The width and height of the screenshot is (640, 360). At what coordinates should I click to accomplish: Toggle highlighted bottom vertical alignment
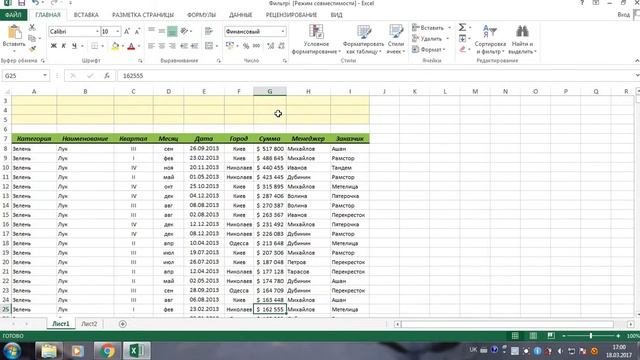pyautogui.click(x=172, y=31)
